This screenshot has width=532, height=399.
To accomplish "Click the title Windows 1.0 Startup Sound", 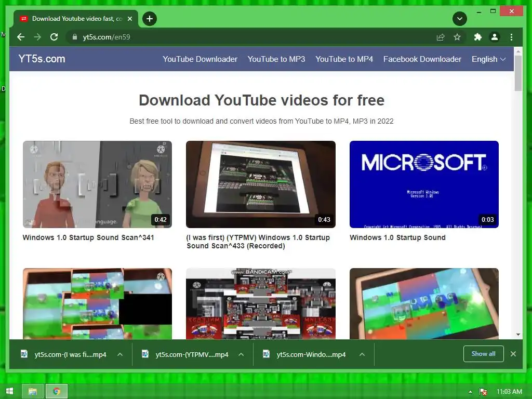I will (397, 237).
